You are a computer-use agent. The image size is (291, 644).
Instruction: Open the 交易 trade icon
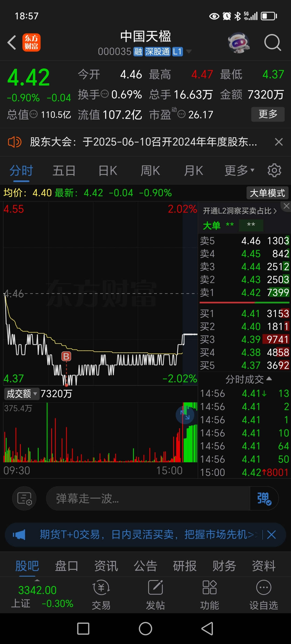pos(101,595)
